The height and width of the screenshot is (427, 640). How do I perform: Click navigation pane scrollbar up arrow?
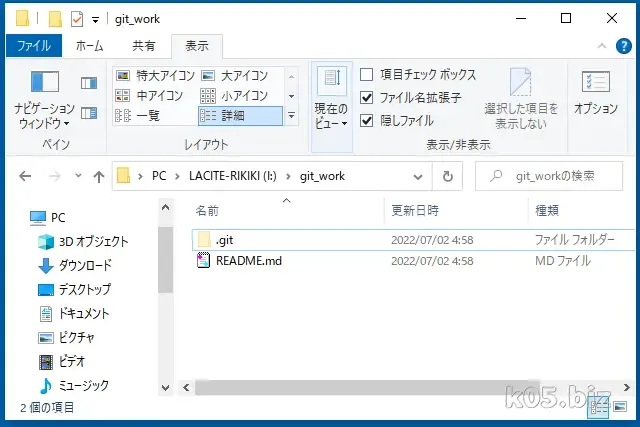tap(165, 207)
